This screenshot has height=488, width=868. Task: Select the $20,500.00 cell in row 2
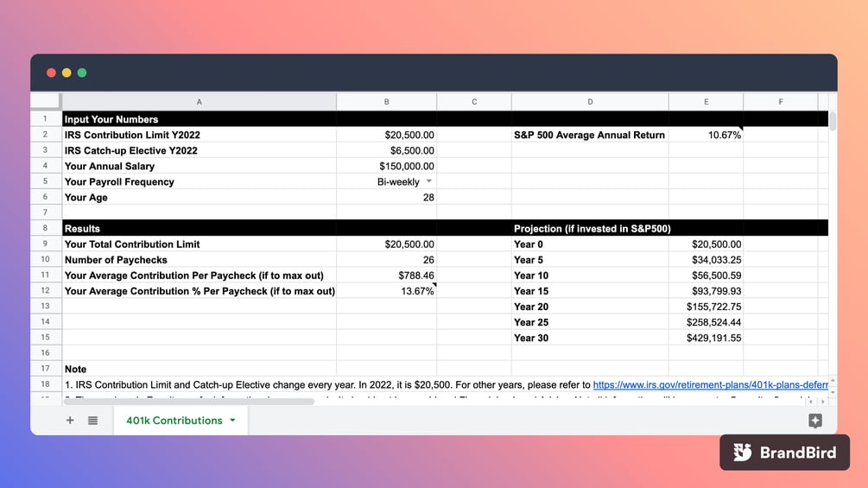386,135
